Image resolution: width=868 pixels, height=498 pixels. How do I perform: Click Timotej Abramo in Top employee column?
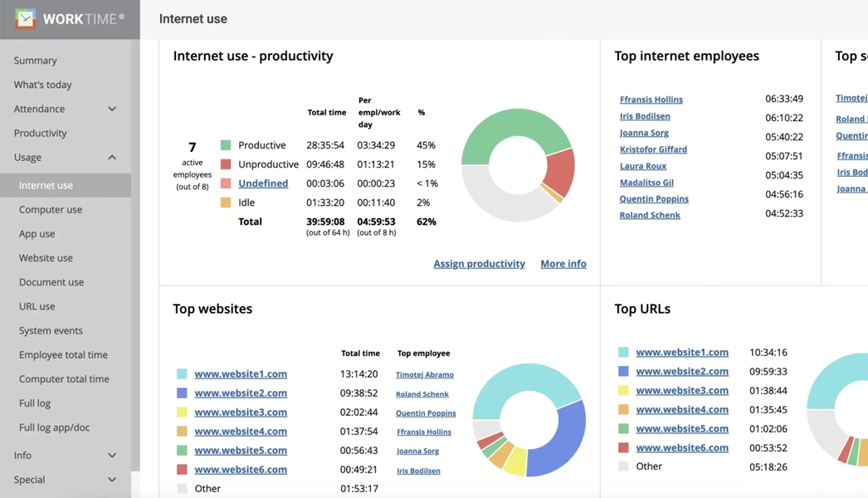(x=425, y=374)
